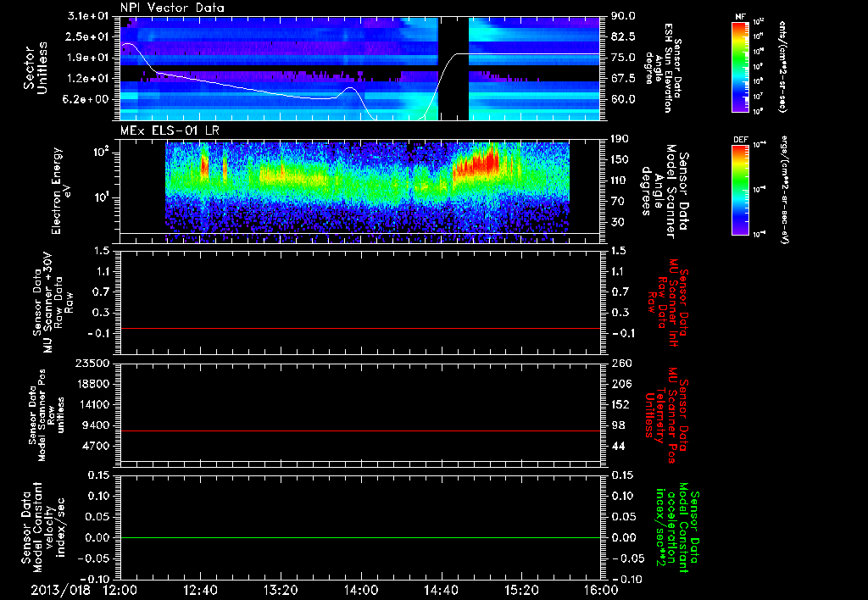Click the "98" telemetry tick value
This screenshot has width=868, height=600.
point(618,425)
